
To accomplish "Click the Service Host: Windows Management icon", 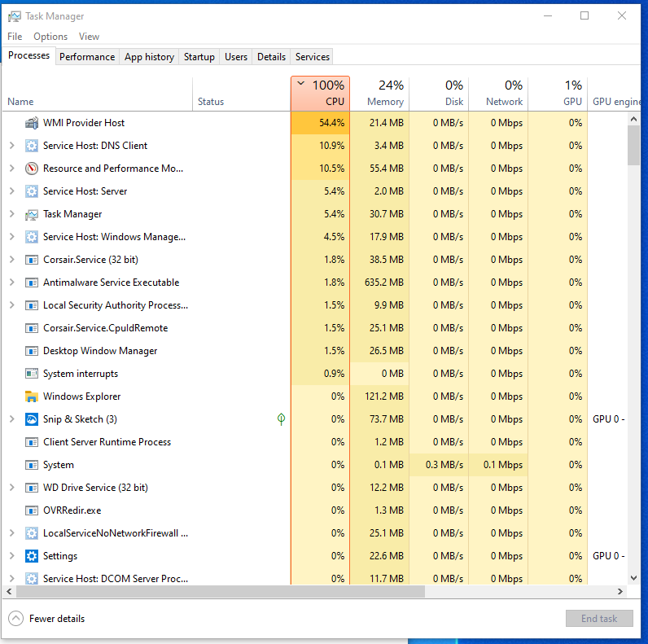I will [32, 237].
